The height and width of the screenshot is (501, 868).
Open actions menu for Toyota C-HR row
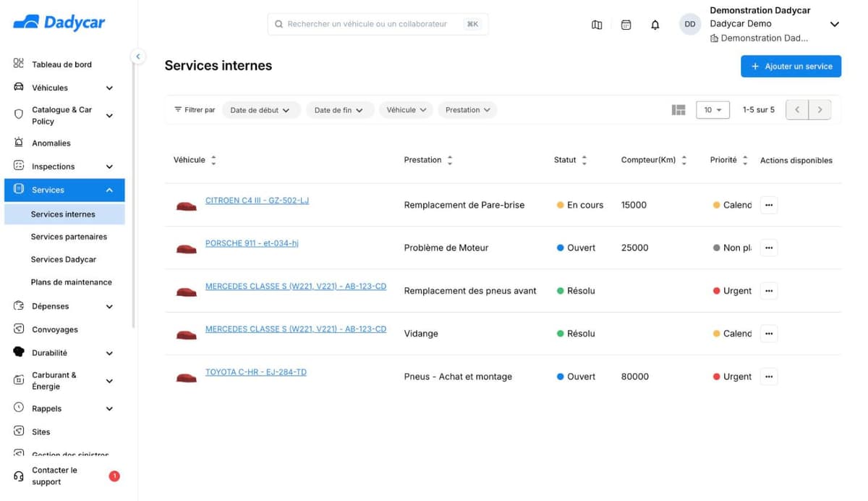click(x=769, y=376)
